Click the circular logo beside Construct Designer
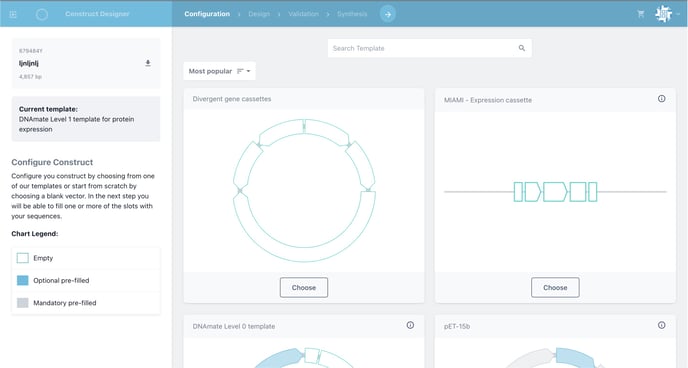 (x=42, y=14)
